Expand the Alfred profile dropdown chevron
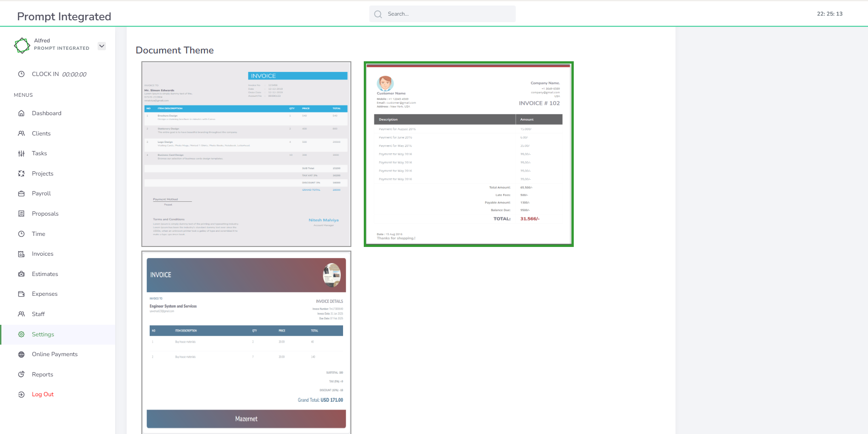This screenshot has height=434, width=868. pos(102,46)
